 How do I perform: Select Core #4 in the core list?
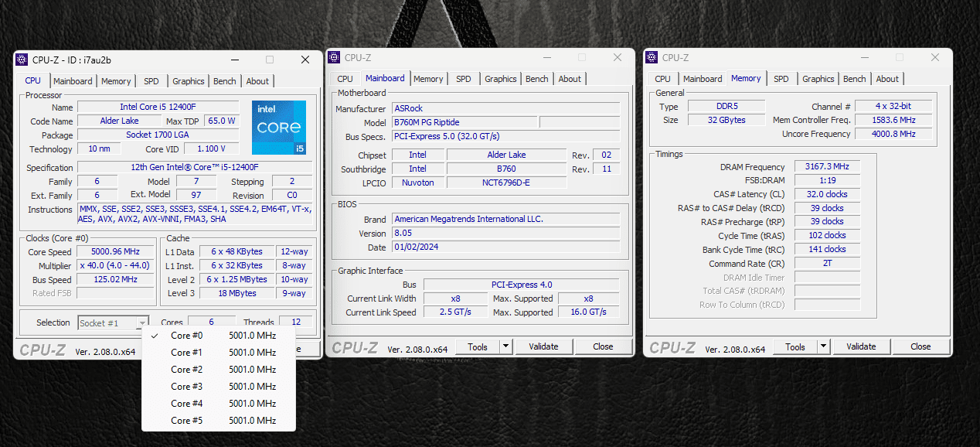pyautogui.click(x=219, y=404)
